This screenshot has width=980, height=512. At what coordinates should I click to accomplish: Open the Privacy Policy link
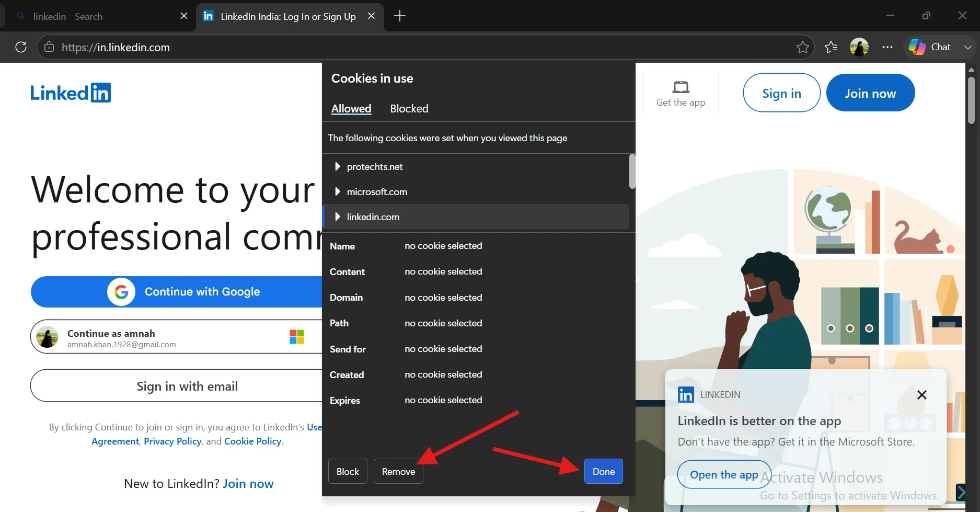[172, 441]
